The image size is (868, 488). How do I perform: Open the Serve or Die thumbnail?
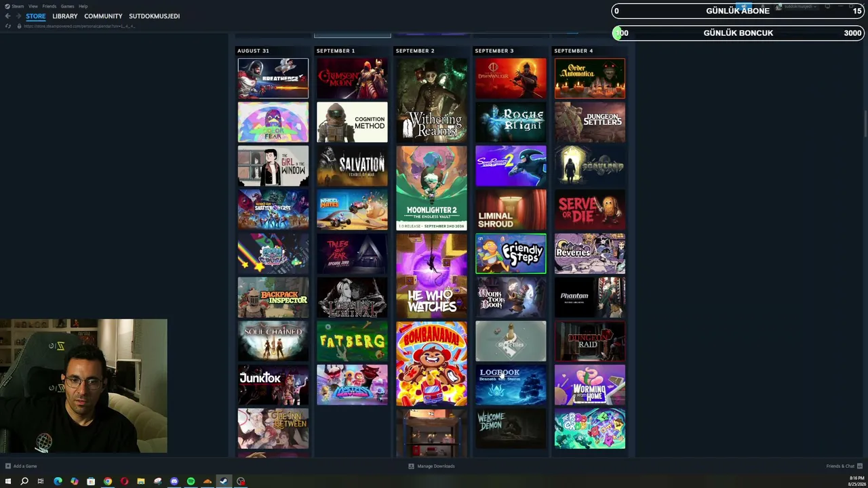pyautogui.click(x=590, y=210)
